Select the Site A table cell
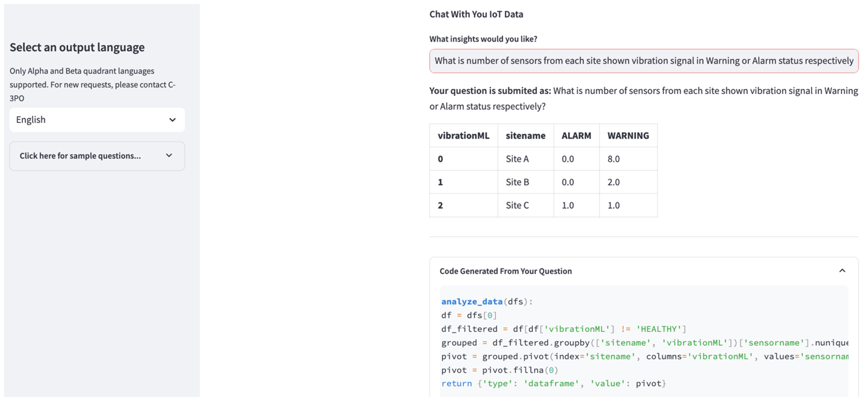This screenshot has width=868, height=401. tap(517, 159)
